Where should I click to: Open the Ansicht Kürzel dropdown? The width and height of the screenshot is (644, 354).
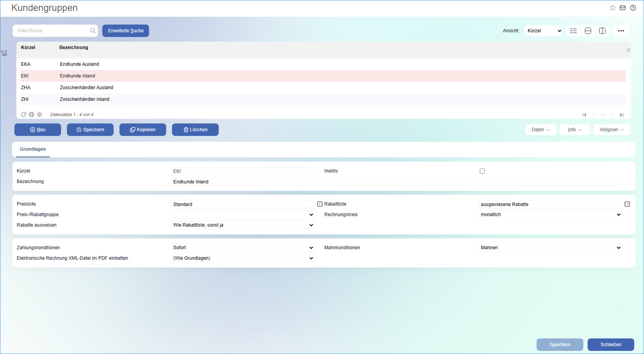[544, 31]
